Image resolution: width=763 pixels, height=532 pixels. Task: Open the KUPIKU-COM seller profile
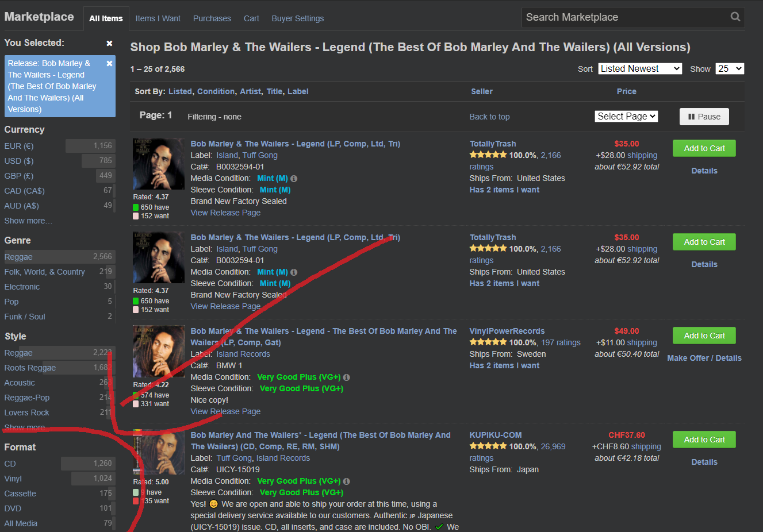[496, 435]
